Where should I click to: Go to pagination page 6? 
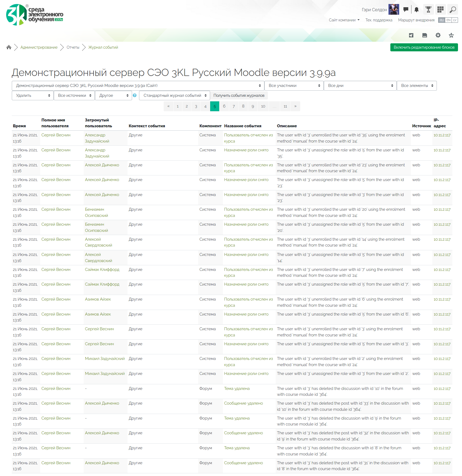[x=224, y=106]
